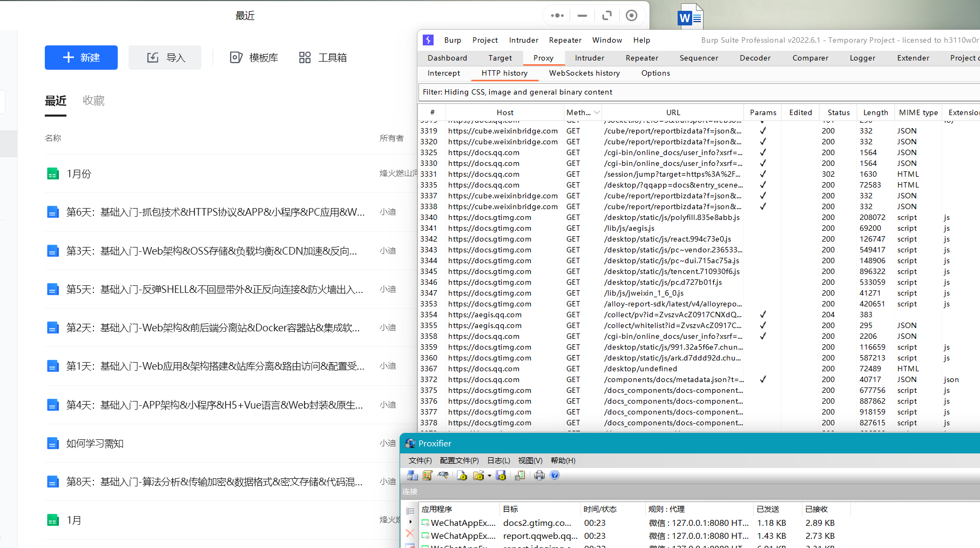Click the 导入 import button
Viewport: 980px width, 548px height.
point(165,57)
